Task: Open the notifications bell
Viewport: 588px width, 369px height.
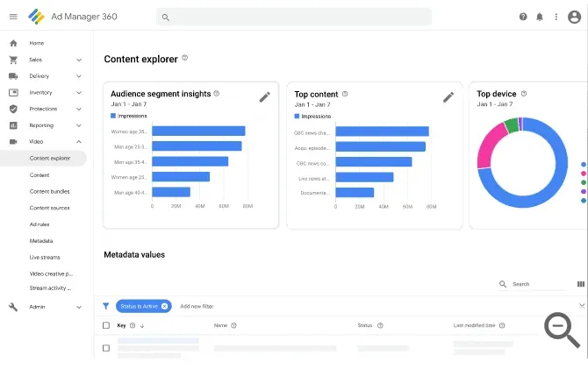Action: 539,17
